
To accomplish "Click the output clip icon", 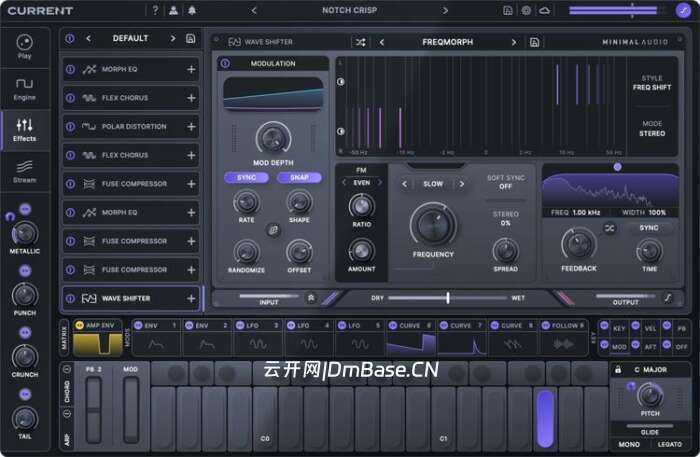I will click(668, 298).
